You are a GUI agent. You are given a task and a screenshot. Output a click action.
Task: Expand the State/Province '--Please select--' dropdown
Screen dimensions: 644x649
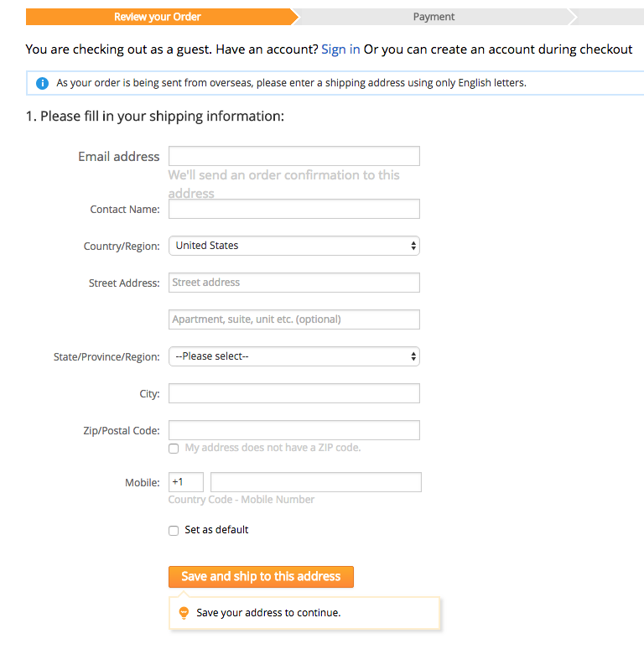tap(294, 356)
